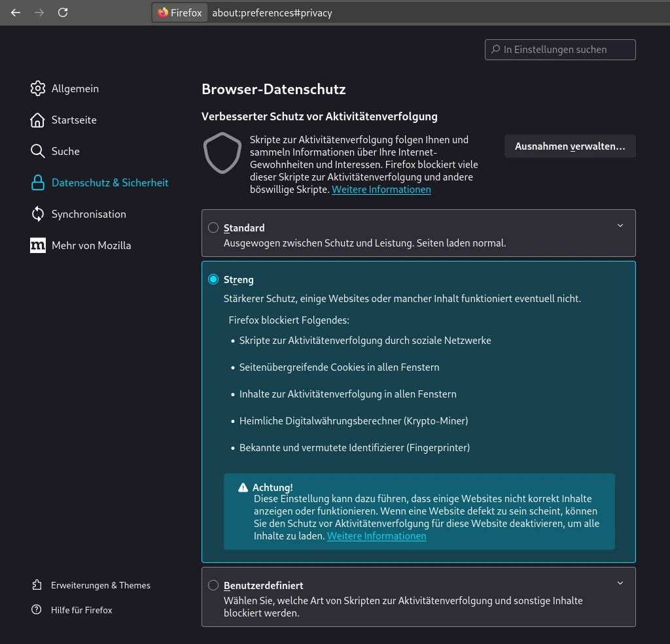Click the Erweiterungen & Themes puzzle icon
Viewport: 670px width, 644px height.
(x=37, y=585)
